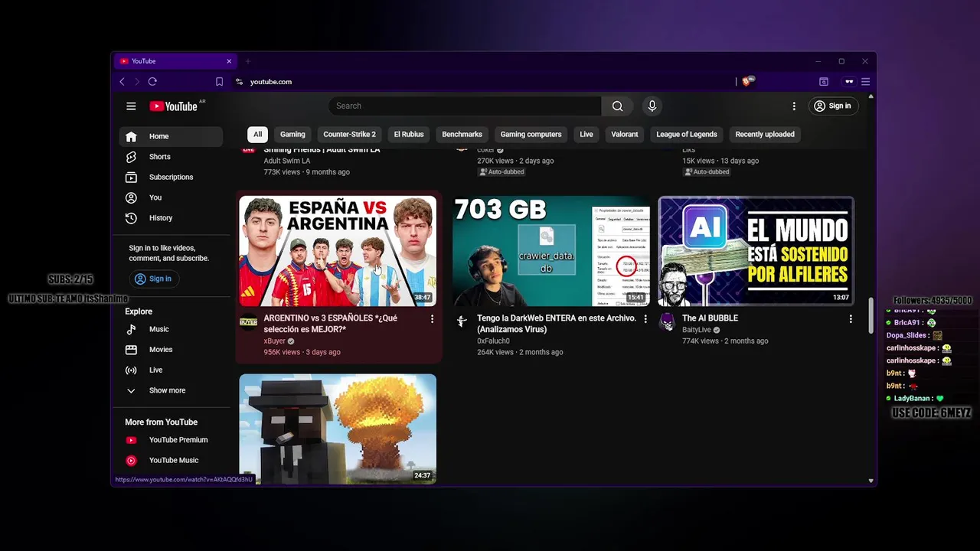Open The AI BUBBLE video title
980x551 pixels.
tap(710, 318)
